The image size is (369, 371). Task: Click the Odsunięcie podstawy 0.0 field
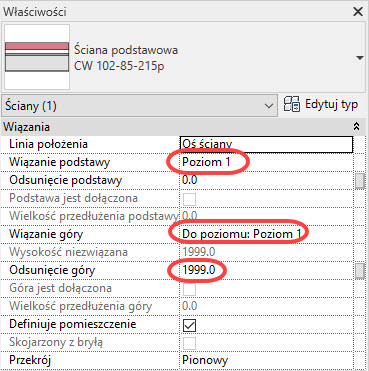click(266, 180)
